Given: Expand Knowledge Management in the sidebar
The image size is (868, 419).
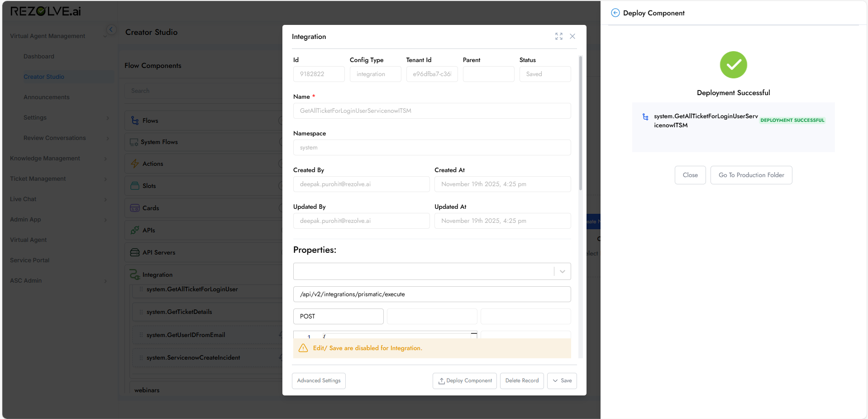Looking at the screenshot, I should pos(105,159).
